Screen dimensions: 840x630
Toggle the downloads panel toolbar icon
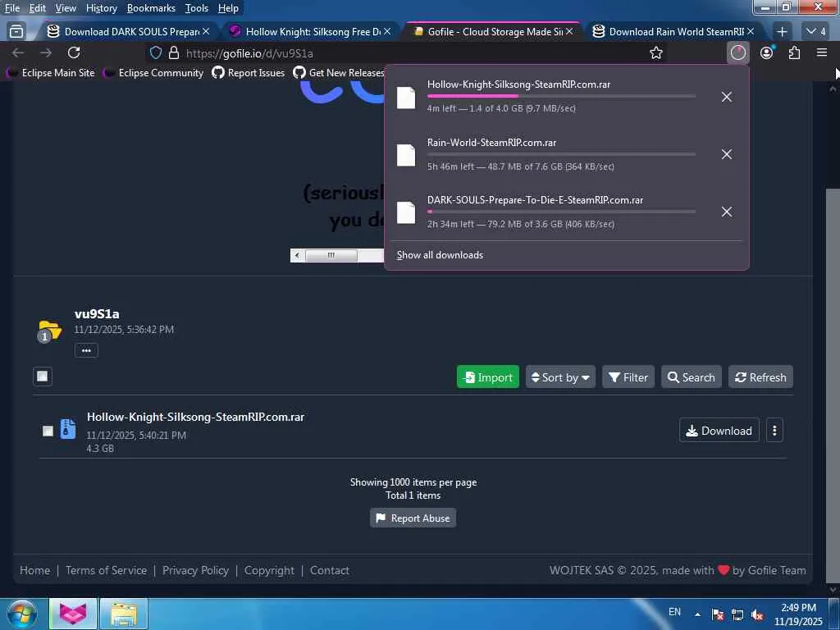(x=737, y=53)
